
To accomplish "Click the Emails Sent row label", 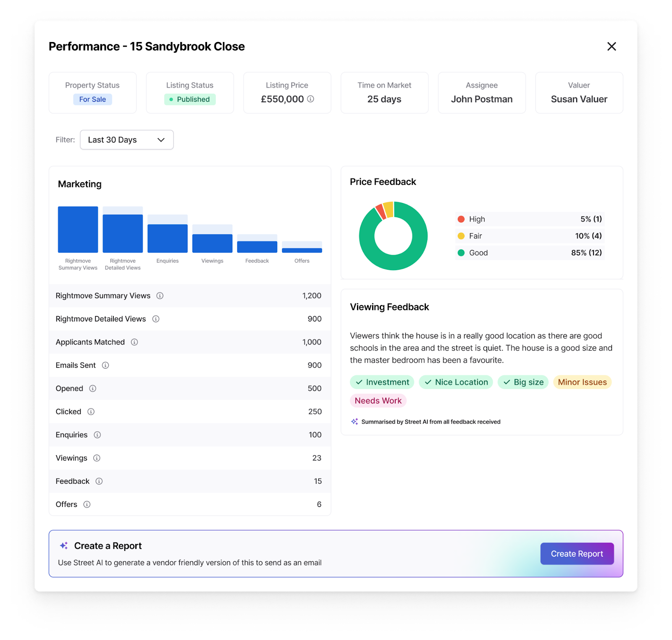I will (76, 365).
